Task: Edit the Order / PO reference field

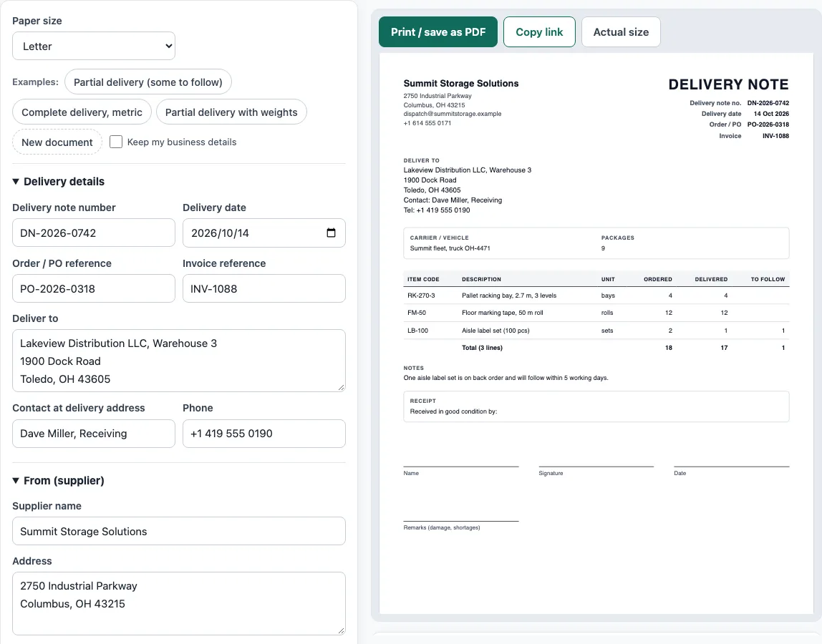Action: (94, 288)
